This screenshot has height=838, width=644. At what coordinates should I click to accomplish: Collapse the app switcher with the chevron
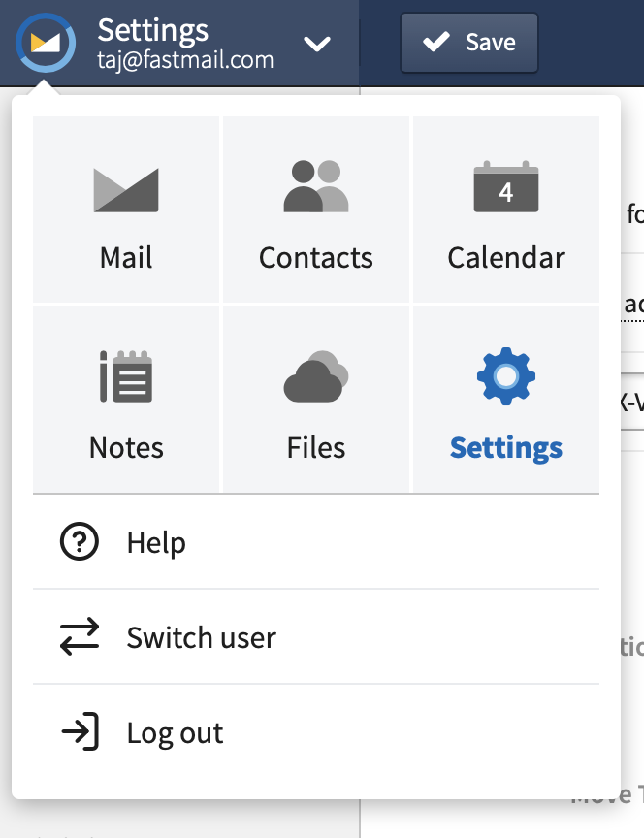tap(317, 44)
